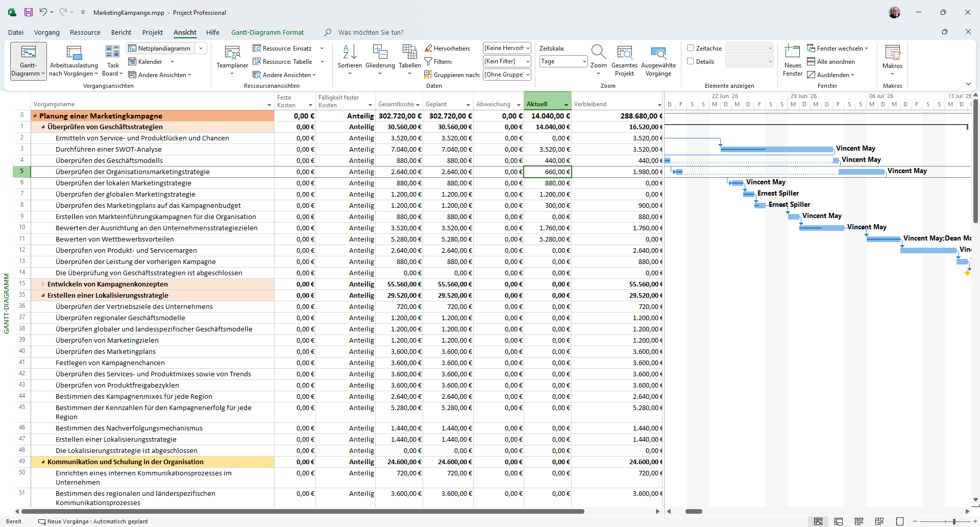Switch to the Ressource ribbon tab

pos(85,32)
